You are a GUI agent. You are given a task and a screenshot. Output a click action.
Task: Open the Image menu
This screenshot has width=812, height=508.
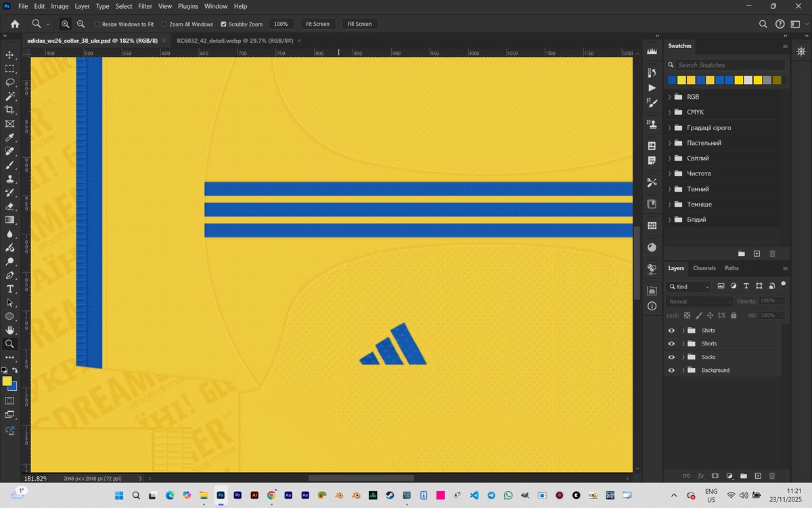(60, 6)
